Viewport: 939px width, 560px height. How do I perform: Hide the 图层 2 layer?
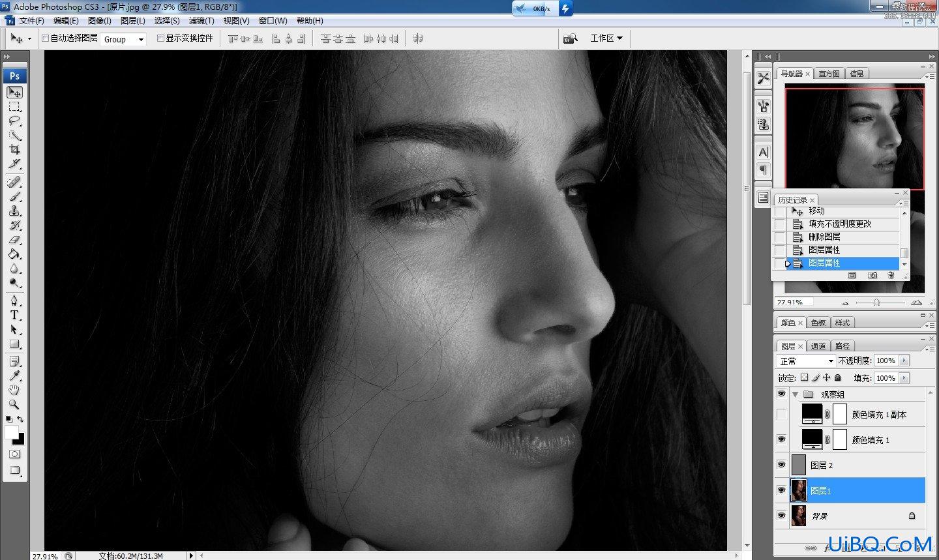tap(781, 465)
